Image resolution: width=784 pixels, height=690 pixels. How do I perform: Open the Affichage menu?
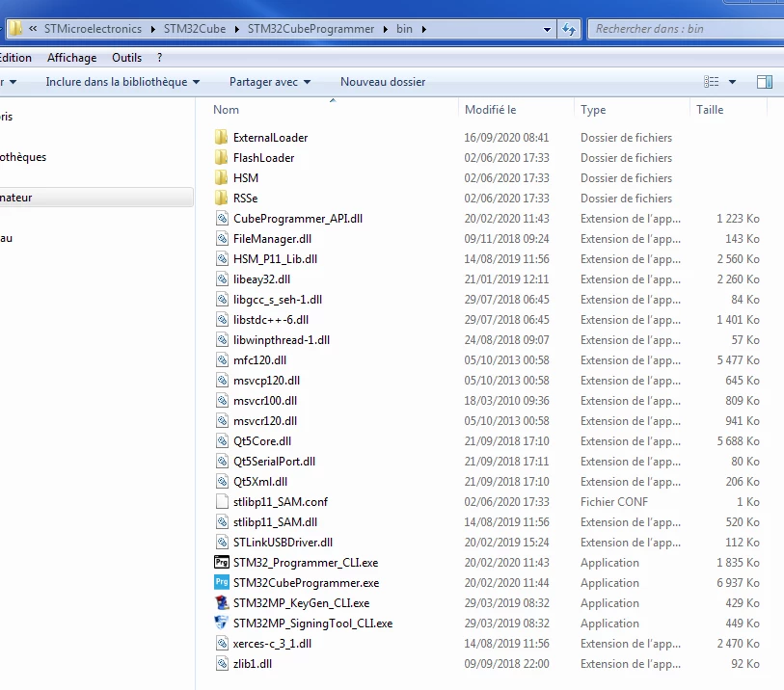tap(72, 58)
